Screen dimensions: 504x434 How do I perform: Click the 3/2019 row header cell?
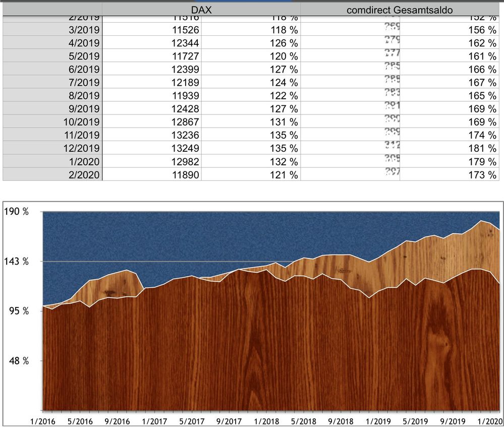(52, 30)
